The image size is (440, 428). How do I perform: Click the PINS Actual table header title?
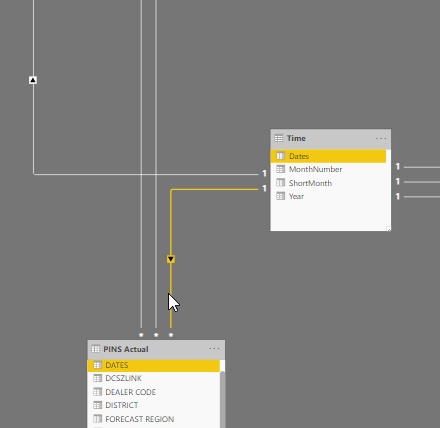pyautogui.click(x=126, y=349)
